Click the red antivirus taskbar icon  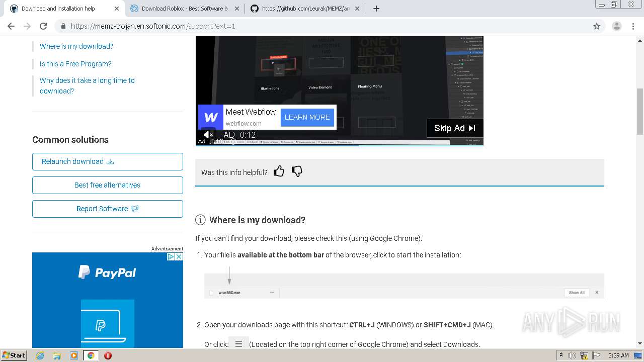click(108, 355)
